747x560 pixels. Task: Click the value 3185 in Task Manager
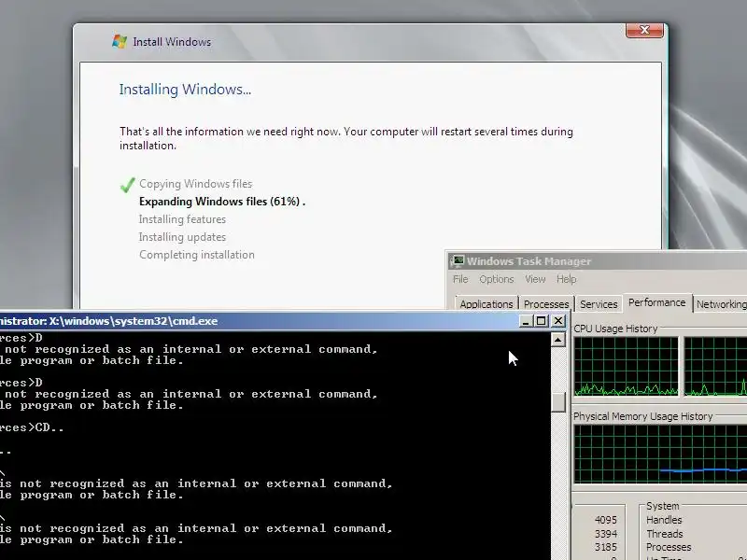coord(605,547)
